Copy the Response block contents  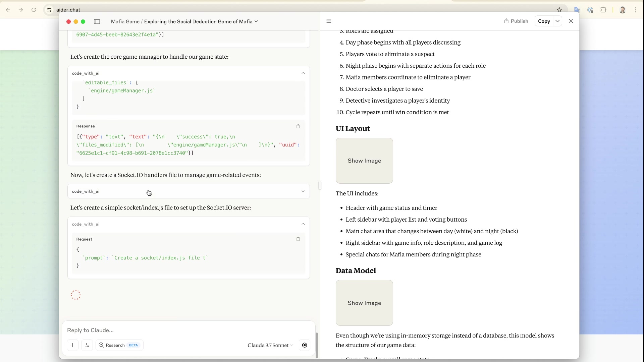[x=298, y=126]
